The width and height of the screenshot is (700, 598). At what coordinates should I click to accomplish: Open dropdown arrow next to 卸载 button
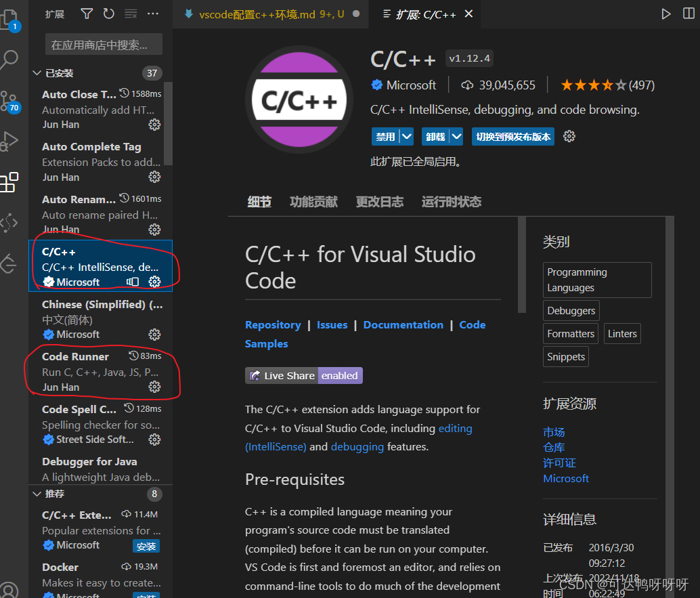tap(456, 136)
